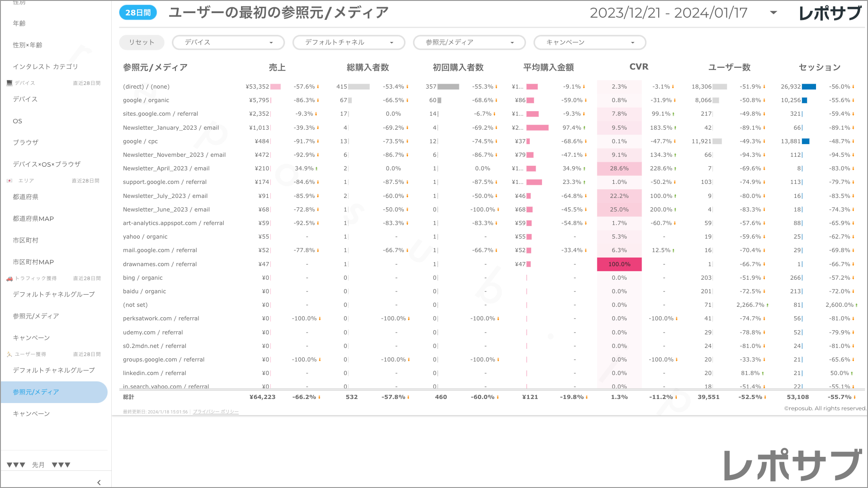This screenshot has width=868, height=488.
Task: Open the デフォルトチャネル filter dropdown
Action: coord(349,42)
